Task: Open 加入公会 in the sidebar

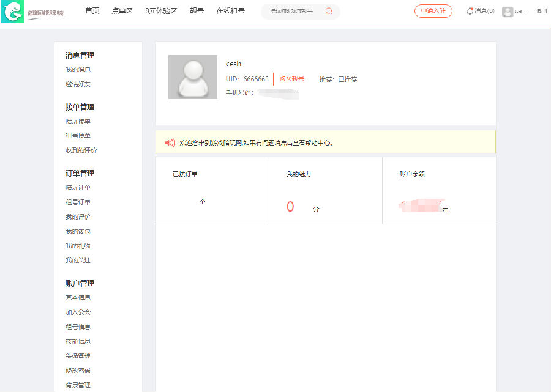Action: coord(78,312)
